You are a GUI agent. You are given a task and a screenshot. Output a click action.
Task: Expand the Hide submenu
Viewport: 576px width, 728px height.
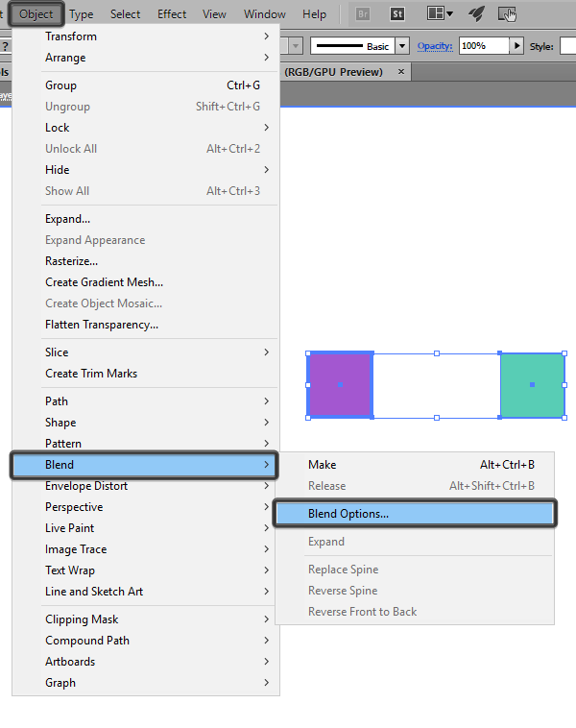146,170
